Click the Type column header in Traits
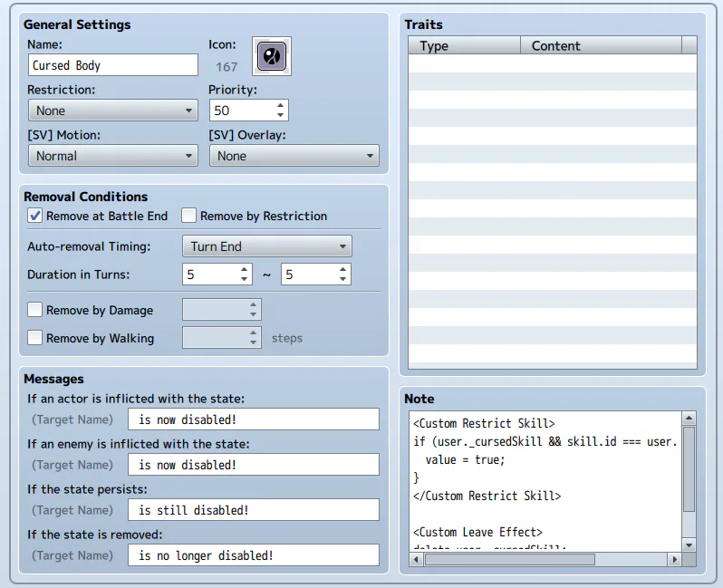This screenshot has width=723, height=588. [x=464, y=46]
